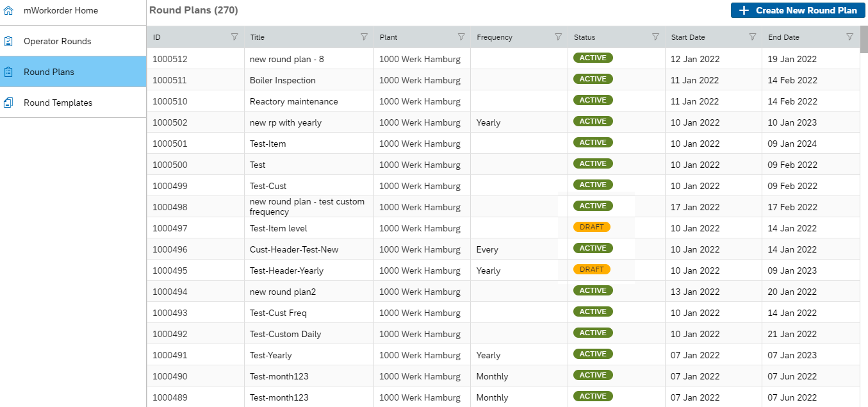Screen dimensions: 868x407
Task: Click the Round Plans sidebar icon
Action: [x=8, y=72]
